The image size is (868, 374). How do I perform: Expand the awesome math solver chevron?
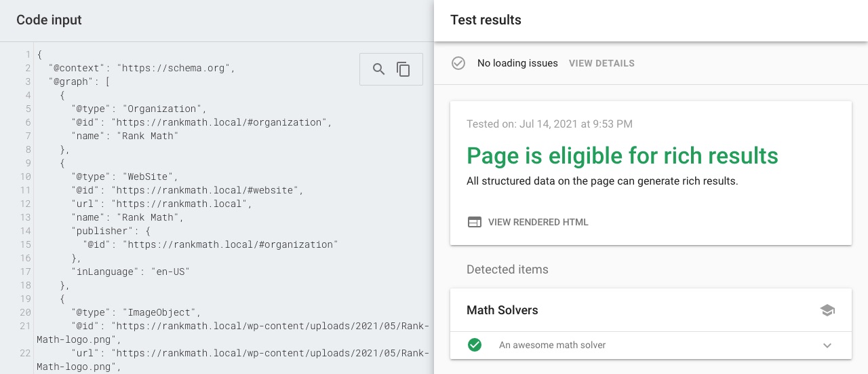(x=827, y=345)
